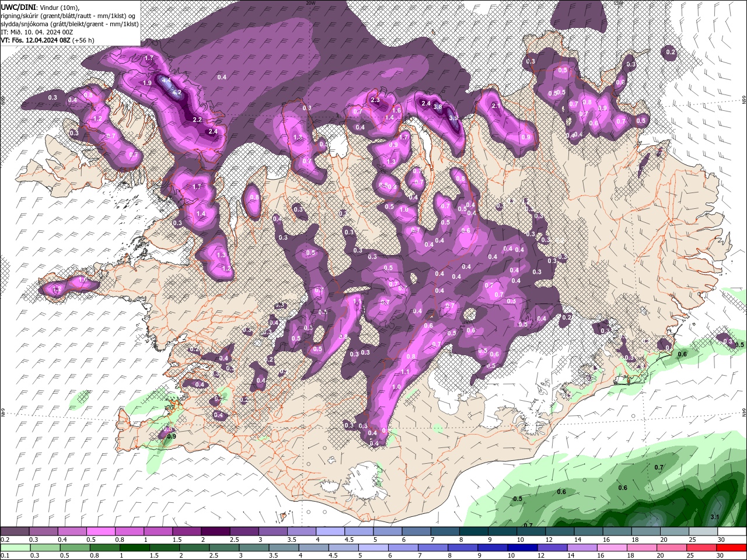
Task: Click the dark blue rain swatch at 10
Action: [523, 547]
